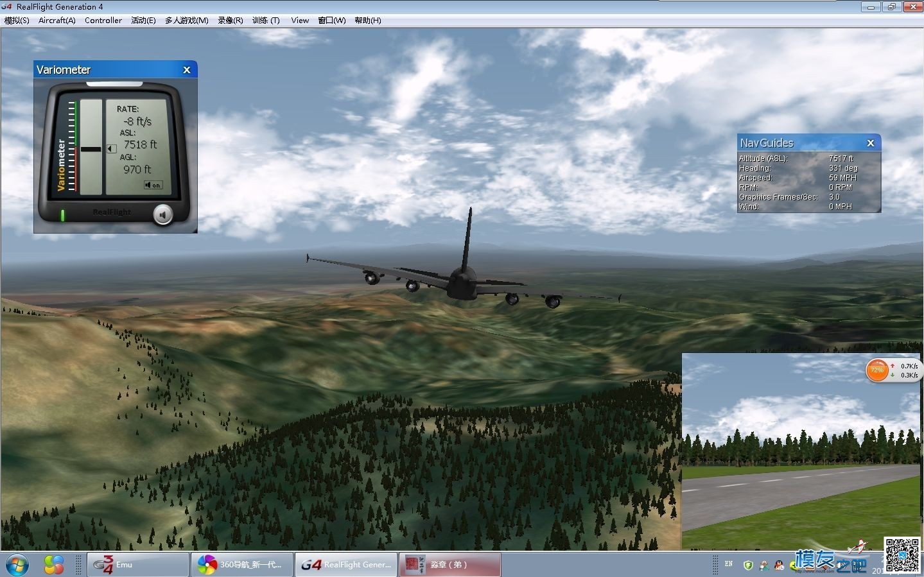Click the tray icon next to the green shield
Viewport: 924px width, 577px height.
[x=764, y=565]
